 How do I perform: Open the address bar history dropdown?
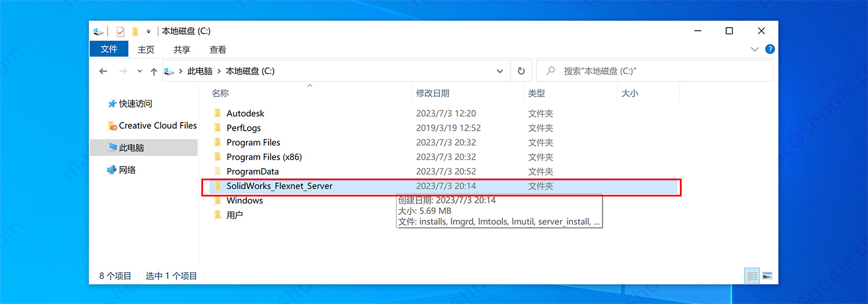[x=500, y=71]
